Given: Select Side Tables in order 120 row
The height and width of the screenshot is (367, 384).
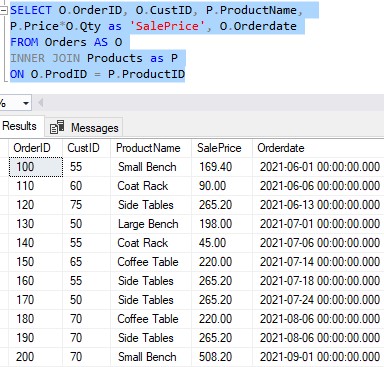Looking at the screenshot, I should 151,205.
